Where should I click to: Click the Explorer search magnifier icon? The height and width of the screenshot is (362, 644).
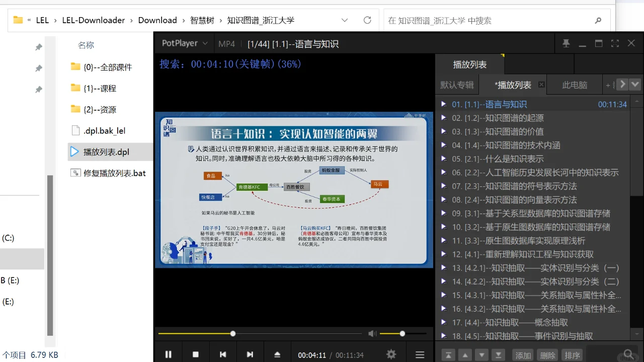598,21
